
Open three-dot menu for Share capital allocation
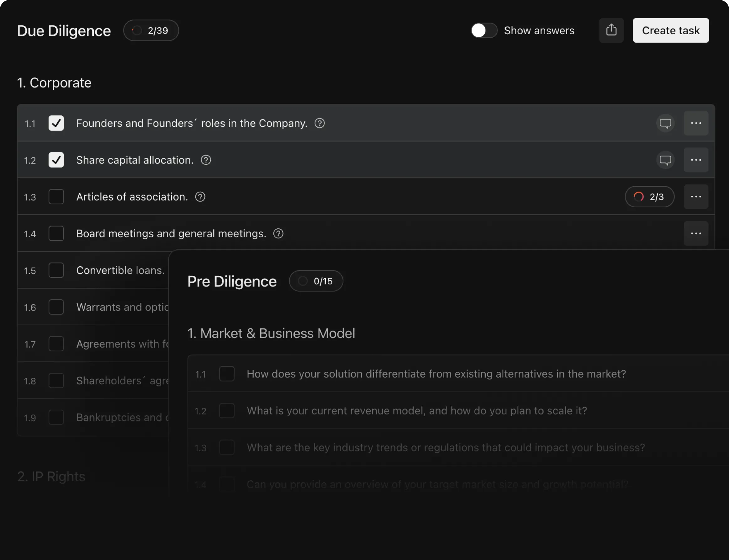pos(696,160)
